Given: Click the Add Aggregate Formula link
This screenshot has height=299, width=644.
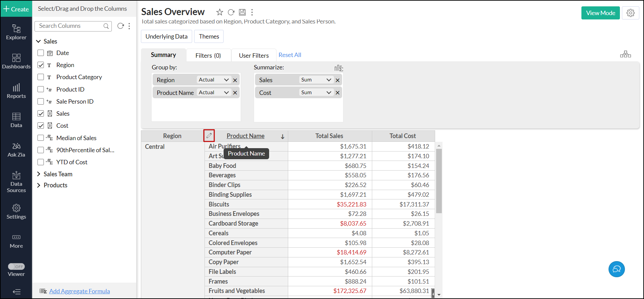Looking at the screenshot, I should (x=79, y=291).
